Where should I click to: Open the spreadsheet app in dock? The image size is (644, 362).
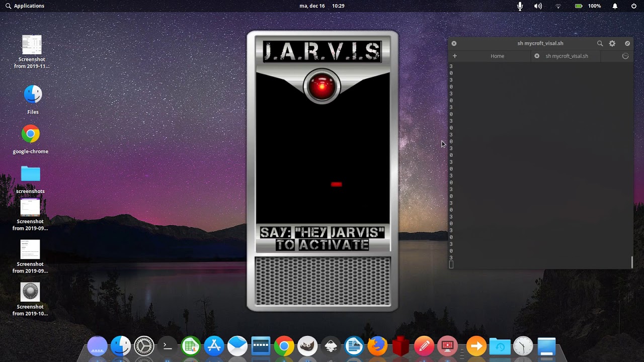point(191,346)
